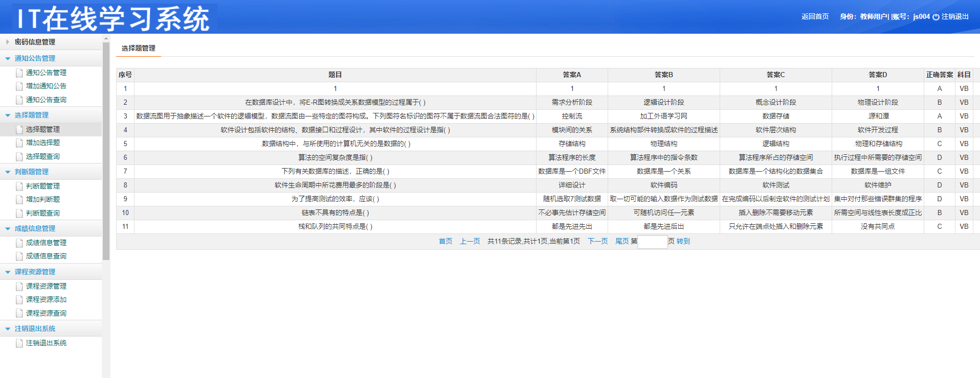Open 成绩信息管理 sidebar tree item
Image resolution: width=980 pixels, height=378 pixels.
tap(46, 243)
